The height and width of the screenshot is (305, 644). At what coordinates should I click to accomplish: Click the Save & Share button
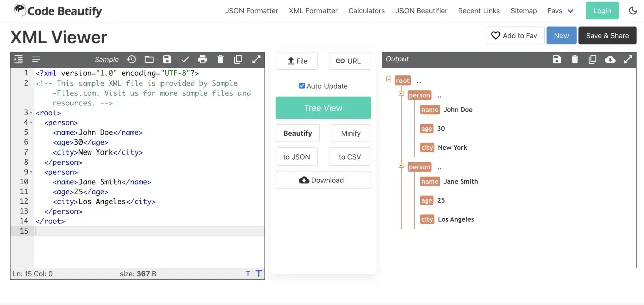pos(607,35)
